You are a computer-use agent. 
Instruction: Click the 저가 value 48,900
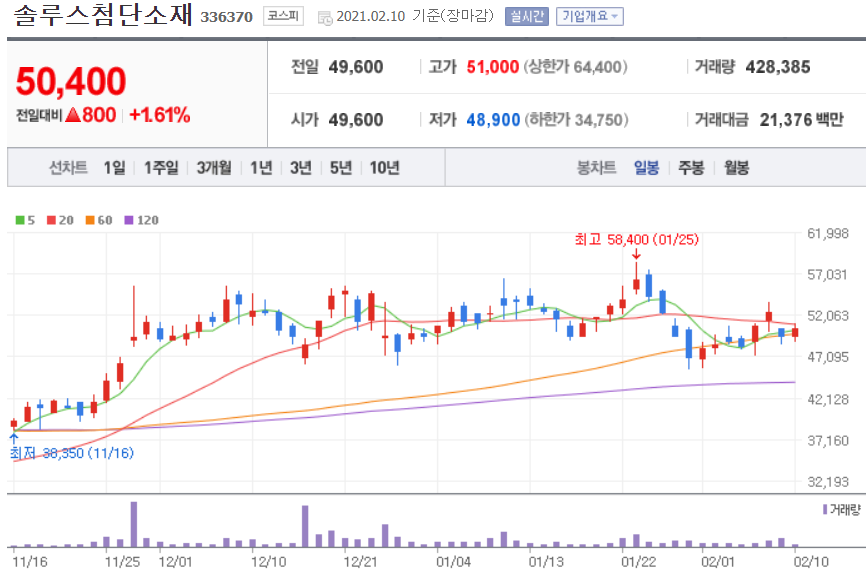pos(493,120)
